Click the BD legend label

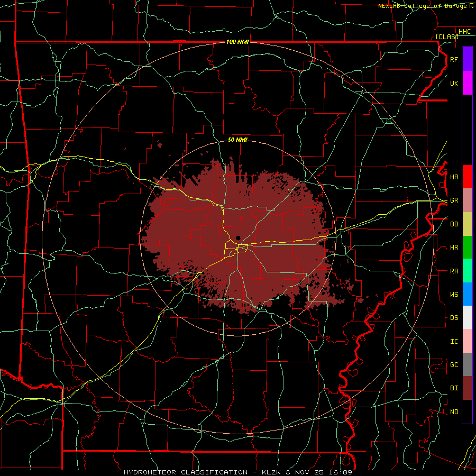(x=454, y=224)
